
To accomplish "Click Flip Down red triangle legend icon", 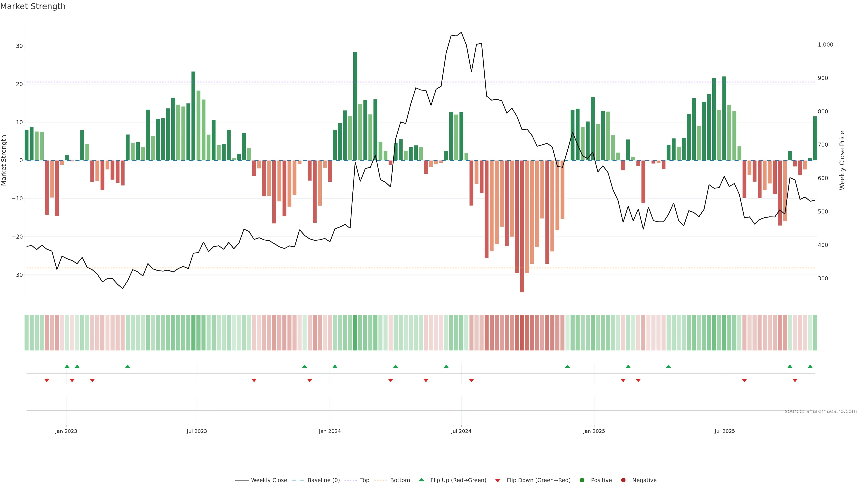I will click(498, 481).
